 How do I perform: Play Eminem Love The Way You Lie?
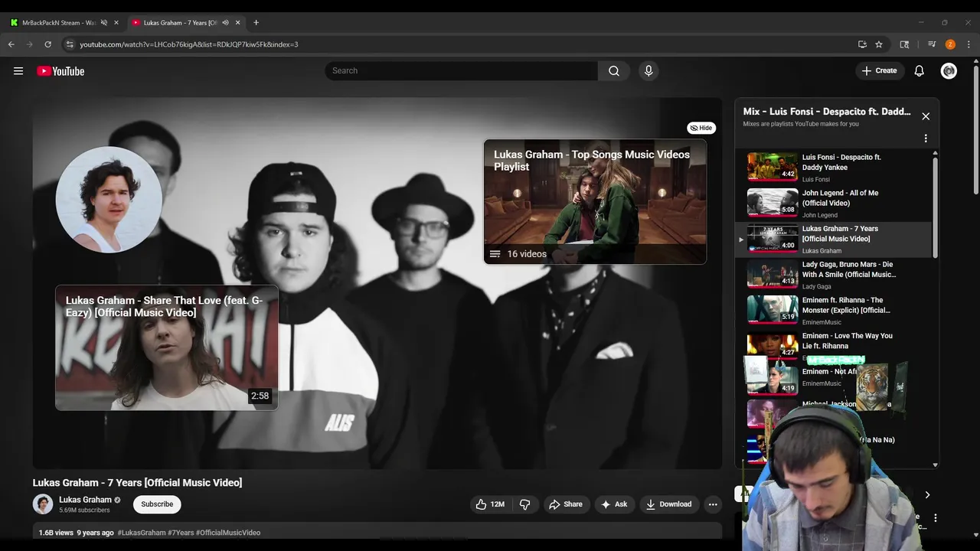[x=835, y=345]
